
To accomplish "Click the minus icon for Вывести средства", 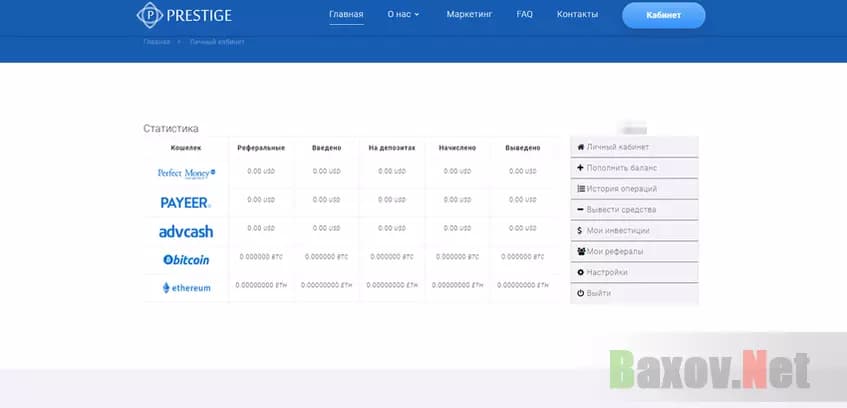I will [581, 210].
